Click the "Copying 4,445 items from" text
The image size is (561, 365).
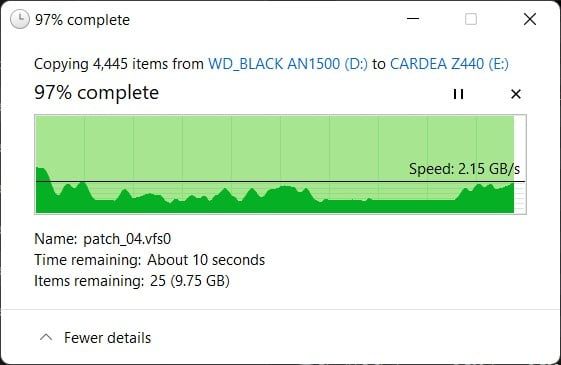pyautogui.click(x=119, y=64)
